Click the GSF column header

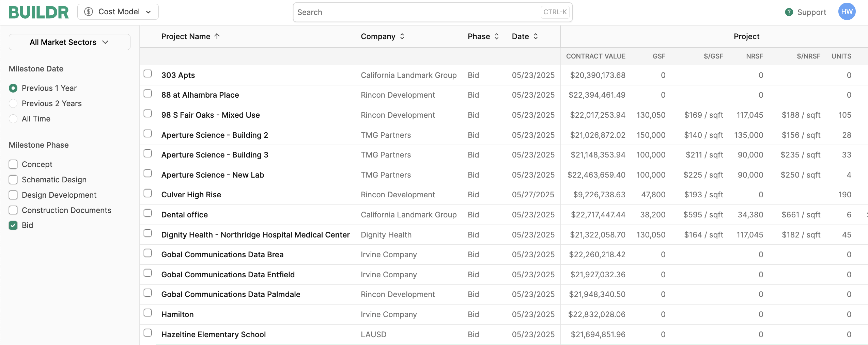pyautogui.click(x=659, y=56)
